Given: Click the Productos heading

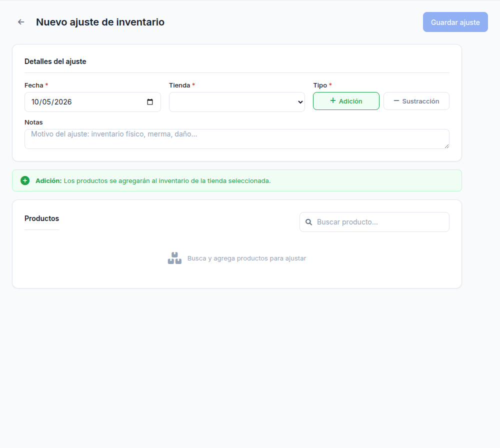Looking at the screenshot, I should [x=42, y=218].
